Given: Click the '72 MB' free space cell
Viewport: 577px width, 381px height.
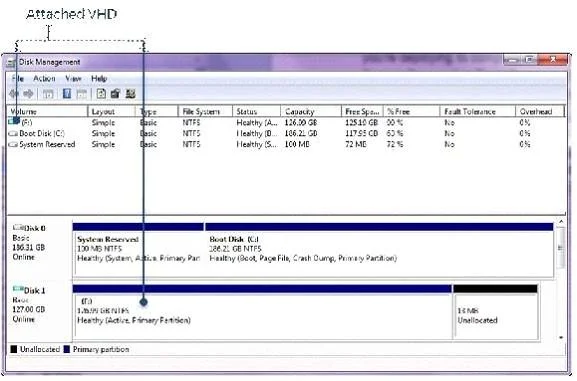Looking at the screenshot, I should tap(356, 144).
